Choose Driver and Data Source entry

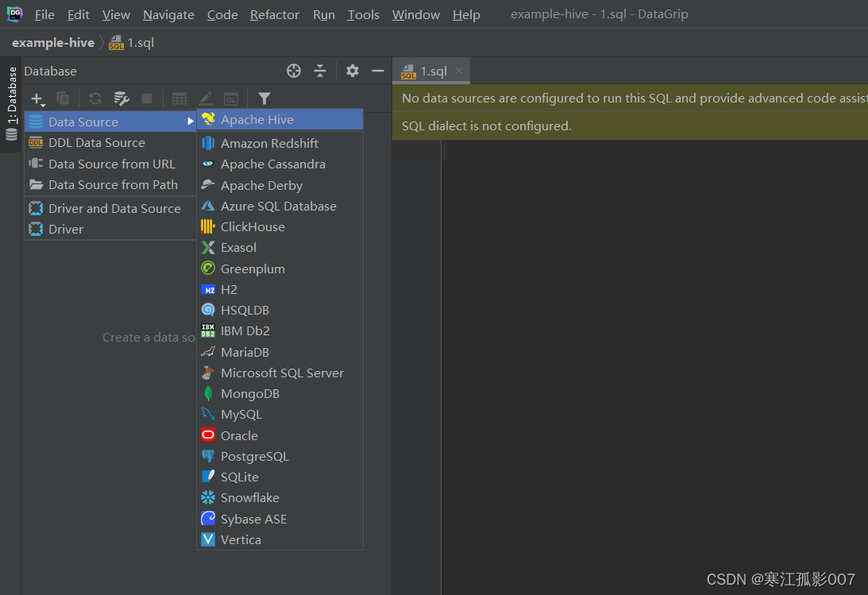tap(110, 209)
